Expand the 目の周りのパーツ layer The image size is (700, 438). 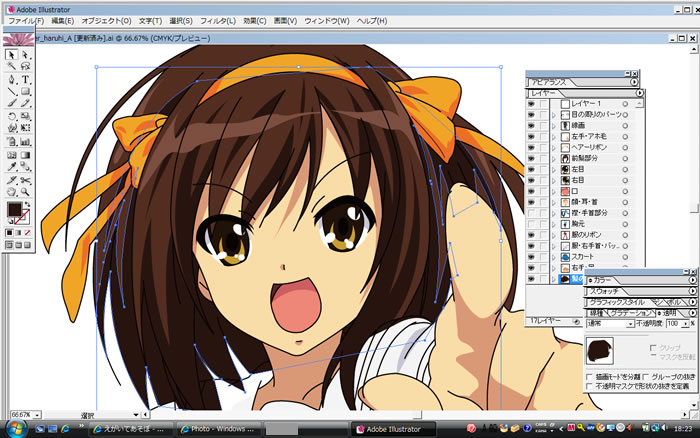pyautogui.click(x=554, y=115)
